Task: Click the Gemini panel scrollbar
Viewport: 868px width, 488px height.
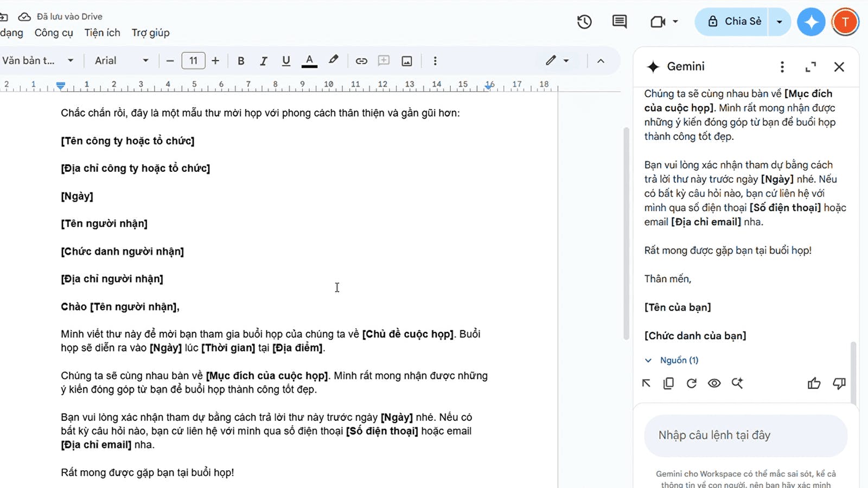Action: click(x=853, y=374)
